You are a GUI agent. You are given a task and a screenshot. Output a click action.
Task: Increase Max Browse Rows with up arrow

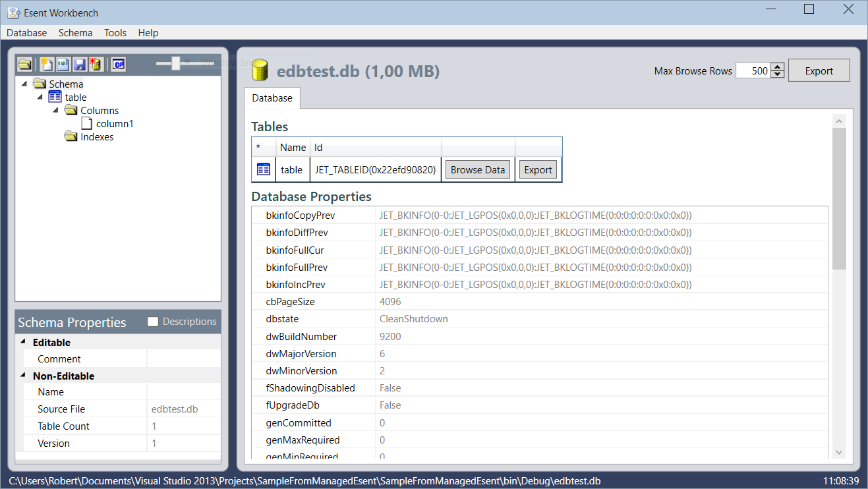[x=778, y=67]
